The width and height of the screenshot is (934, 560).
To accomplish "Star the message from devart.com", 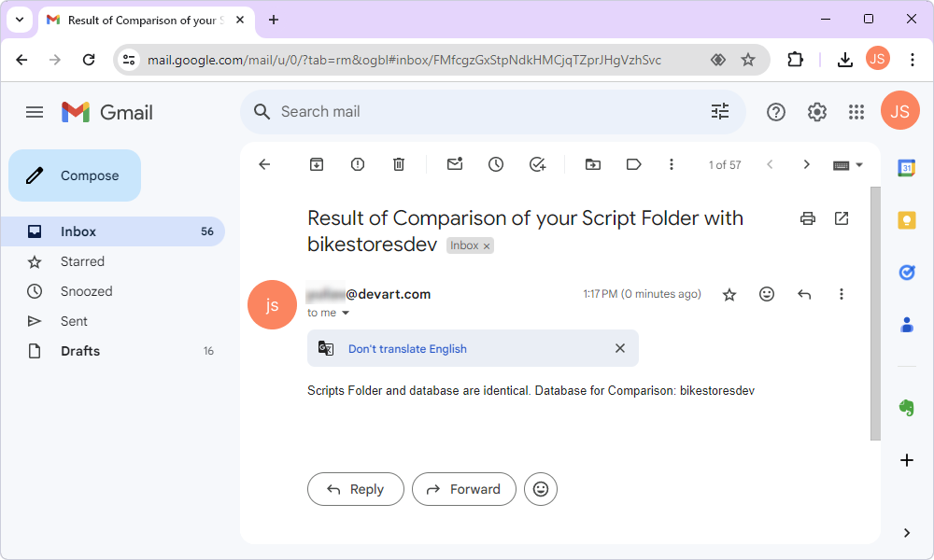I will (729, 294).
